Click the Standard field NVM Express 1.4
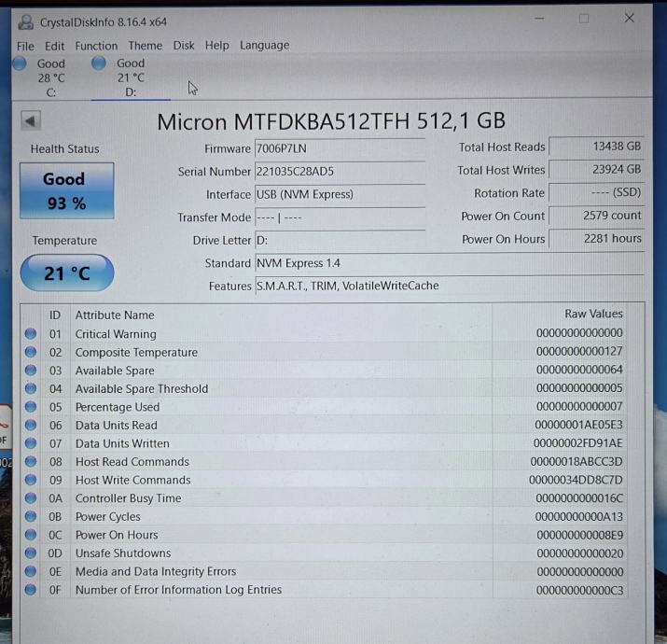This screenshot has height=644, width=667. click(449, 263)
